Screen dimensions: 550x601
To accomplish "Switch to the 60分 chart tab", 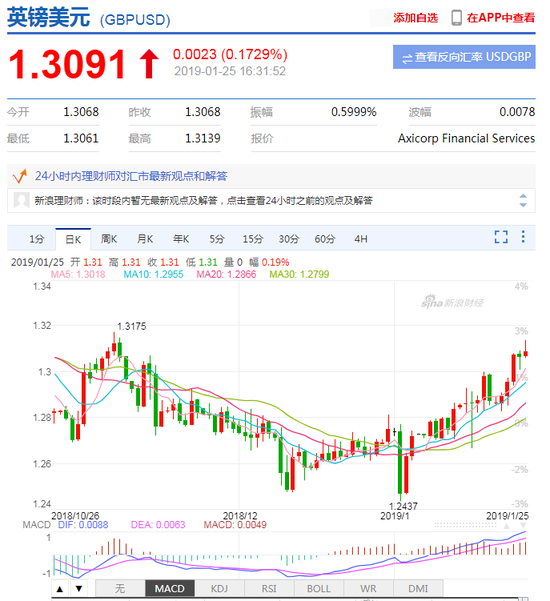I will [325, 239].
